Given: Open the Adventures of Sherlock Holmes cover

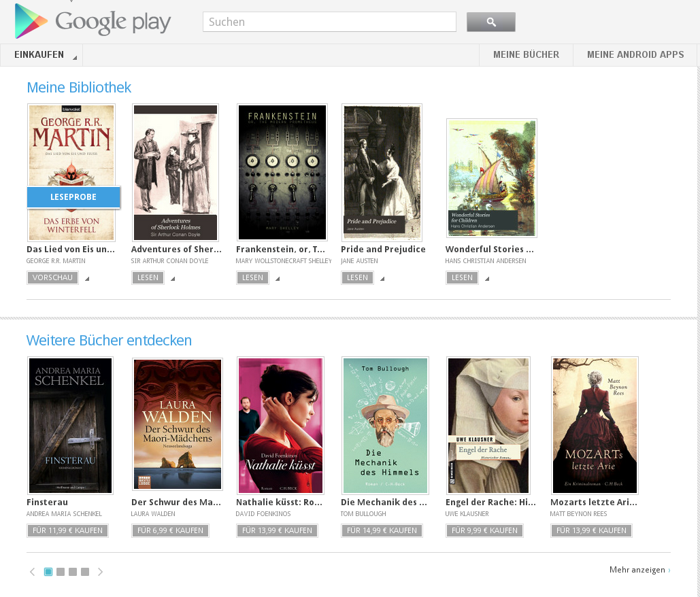Looking at the screenshot, I should 176,173.
